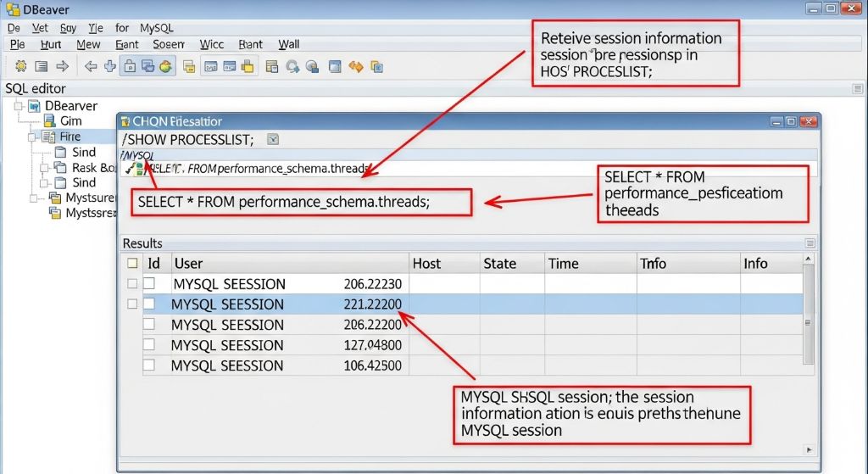Click the icon in CHQN window title
868x474 pixels.
click(x=125, y=121)
